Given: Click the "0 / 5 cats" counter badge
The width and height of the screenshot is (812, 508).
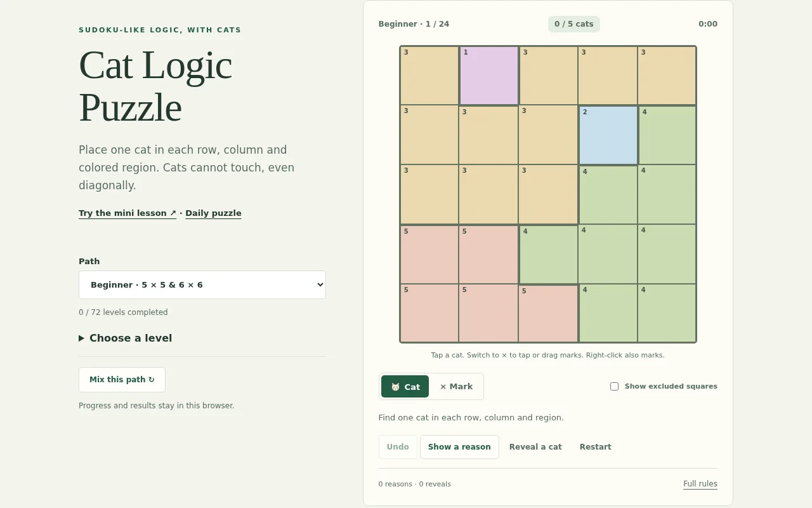Looking at the screenshot, I should tap(574, 24).
